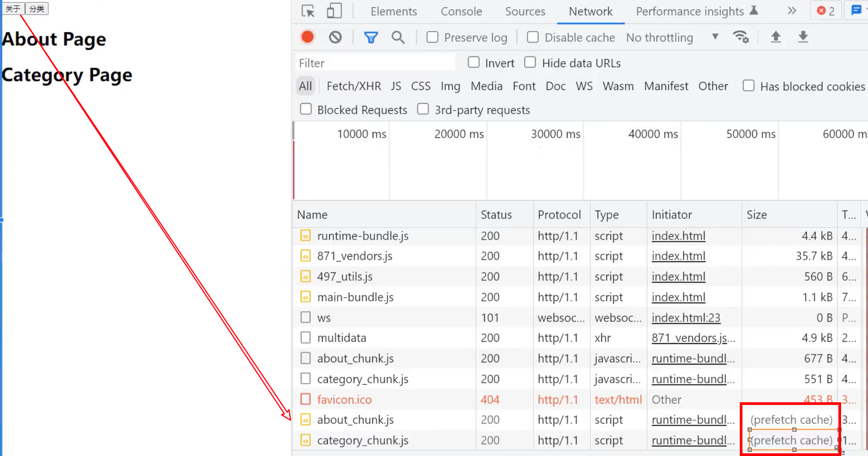This screenshot has width=868, height=456.
Task: Sort by Initiator column header
Action: pos(694,215)
